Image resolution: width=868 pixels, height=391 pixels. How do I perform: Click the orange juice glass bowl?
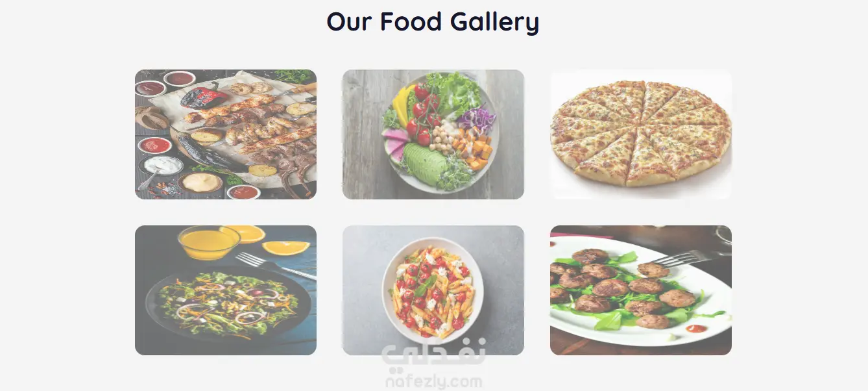pos(209,242)
